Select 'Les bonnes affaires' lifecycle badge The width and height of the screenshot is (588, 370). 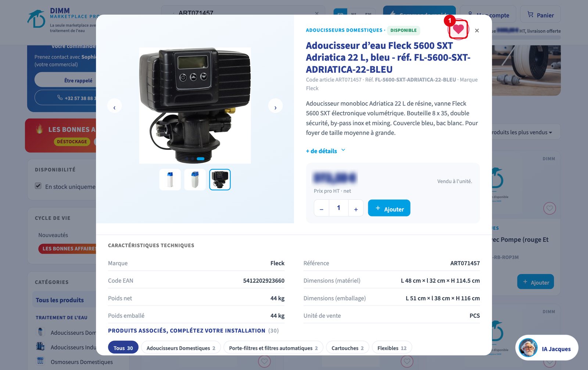67,248
